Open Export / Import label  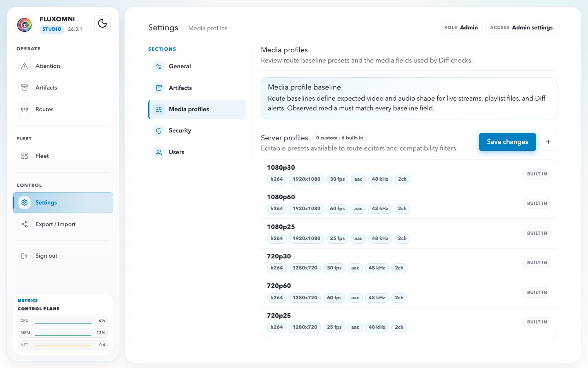pos(56,224)
